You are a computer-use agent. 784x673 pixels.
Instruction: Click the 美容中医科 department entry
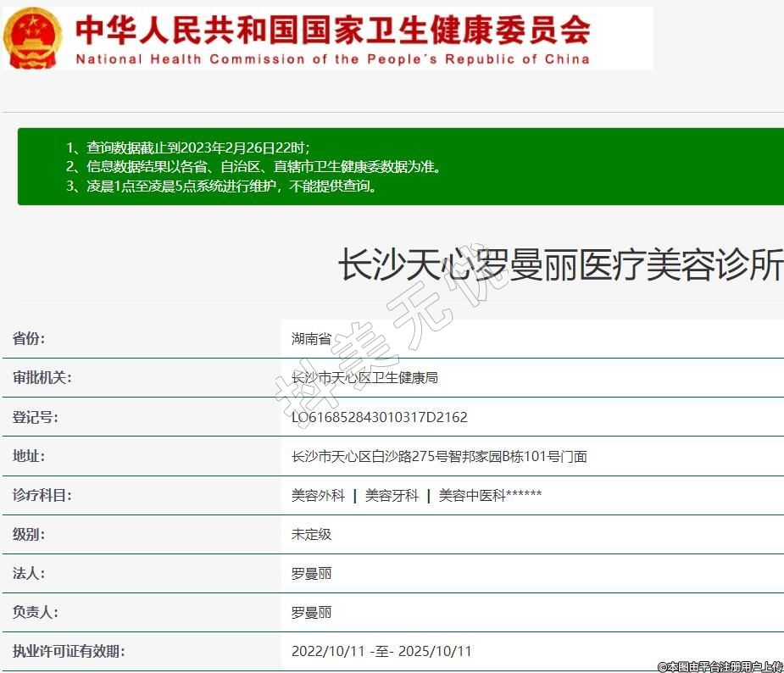click(x=471, y=496)
